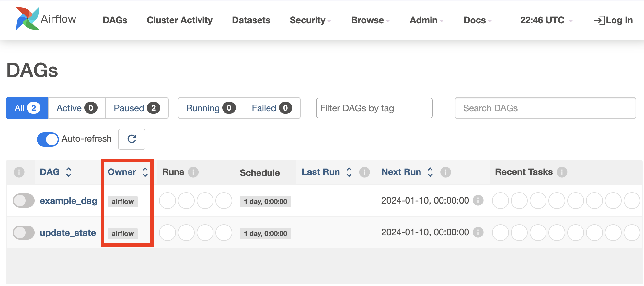The image size is (644, 286).
Task: Click update_state next run date 2024-01-10
Action: [425, 232]
